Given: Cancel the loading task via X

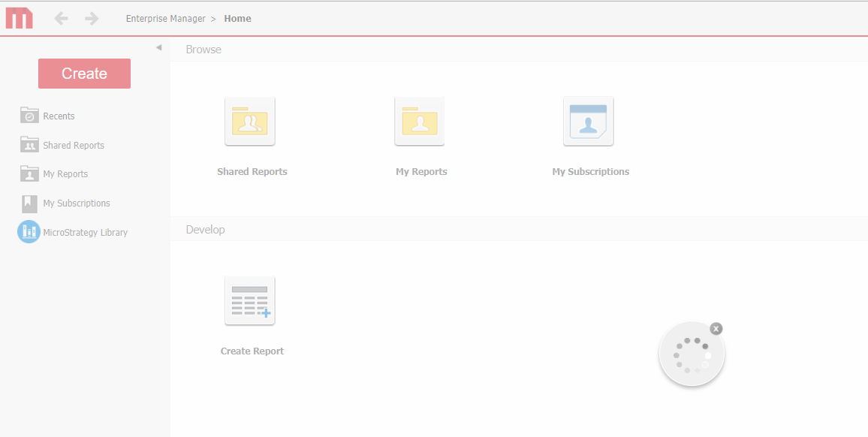Looking at the screenshot, I should click(x=716, y=328).
